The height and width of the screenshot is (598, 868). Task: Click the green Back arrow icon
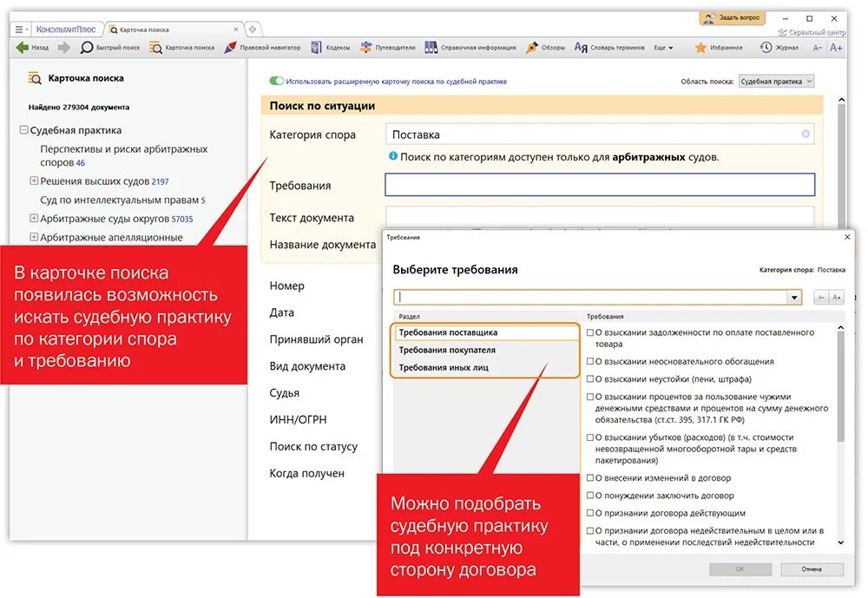point(23,48)
